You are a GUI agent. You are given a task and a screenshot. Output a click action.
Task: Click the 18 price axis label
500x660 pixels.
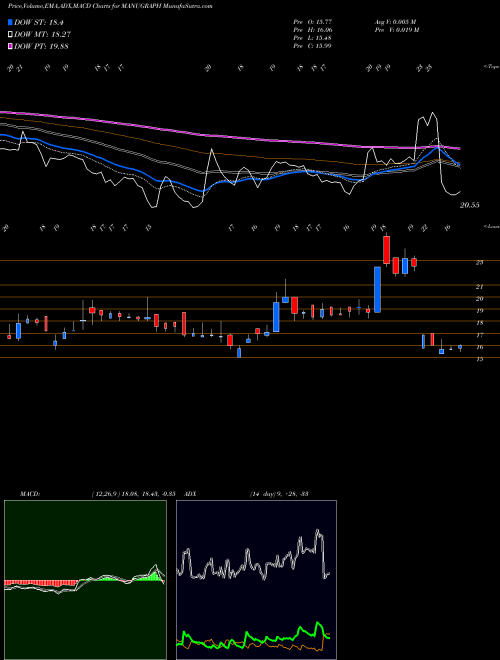tap(479, 323)
